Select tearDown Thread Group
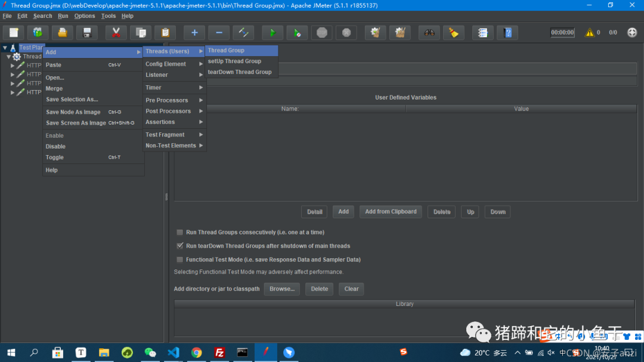The height and width of the screenshot is (362, 644). click(241, 72)
